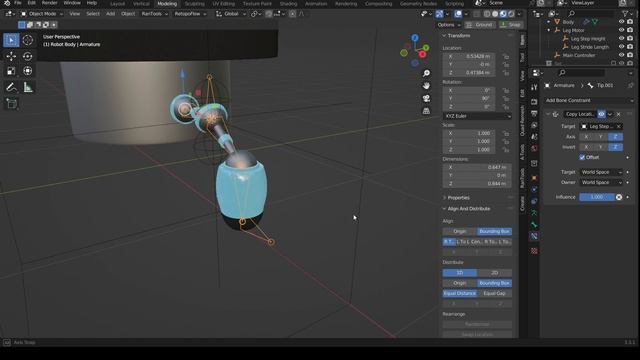Select the Cursor tool
The width and height of the screenshot is (640, 360).
coord(28,40)
